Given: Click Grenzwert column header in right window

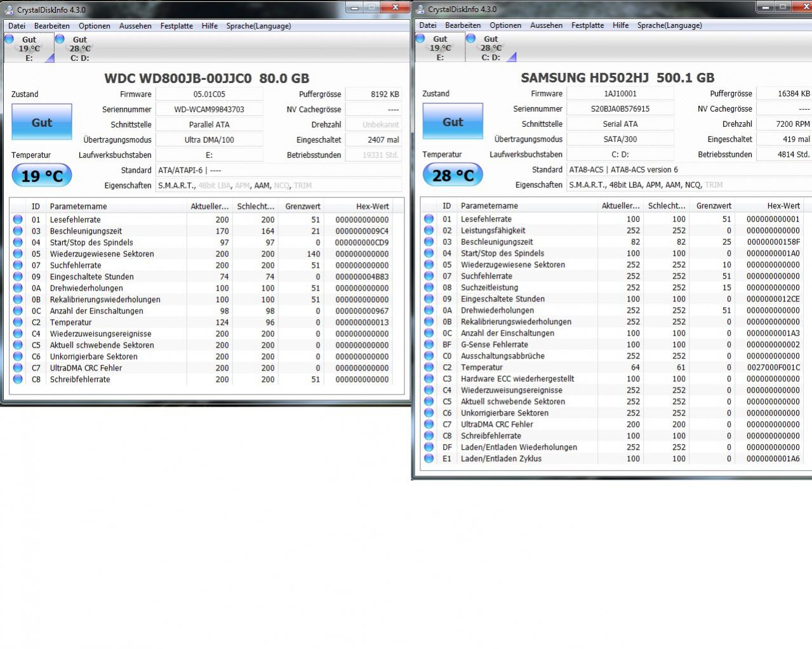Looking at the screenshot, I should pos(713,206).
